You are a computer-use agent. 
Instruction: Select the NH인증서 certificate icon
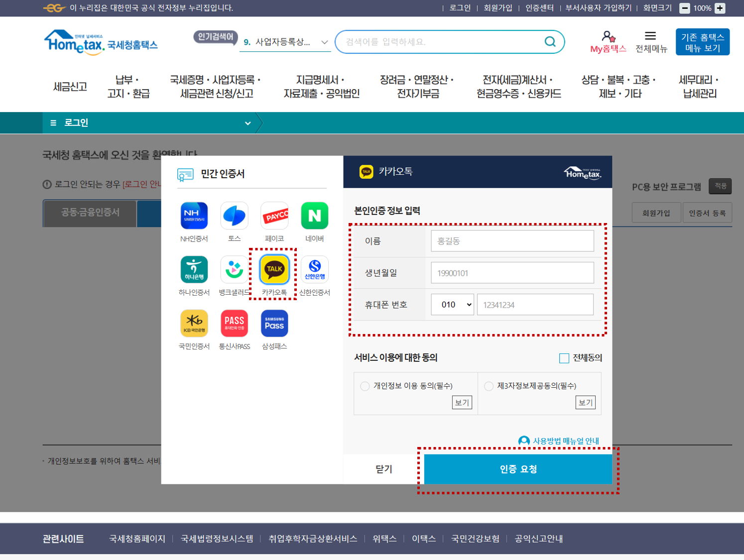pyautogui.click(x=194, y=216)
